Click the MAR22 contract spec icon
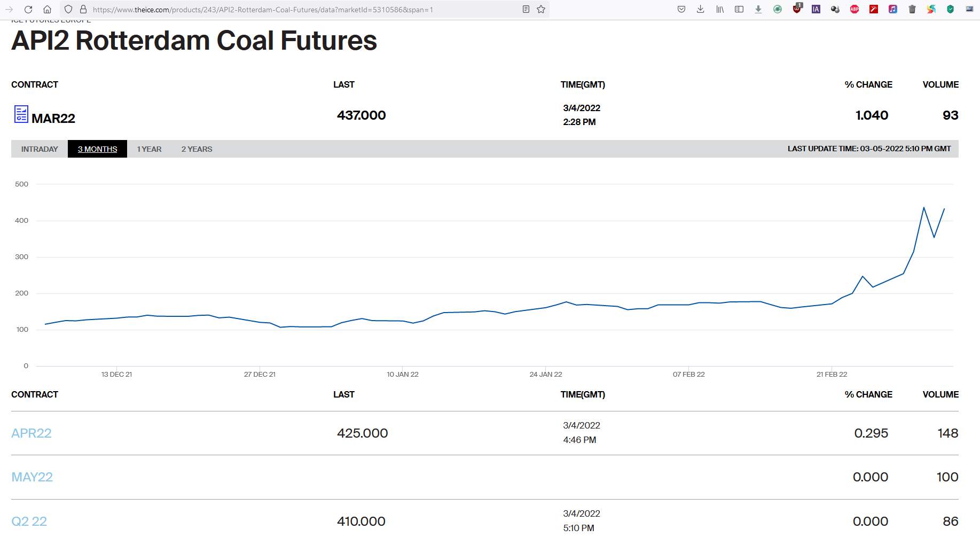Viewport: 980px width, 537px height. pos(21,114)
